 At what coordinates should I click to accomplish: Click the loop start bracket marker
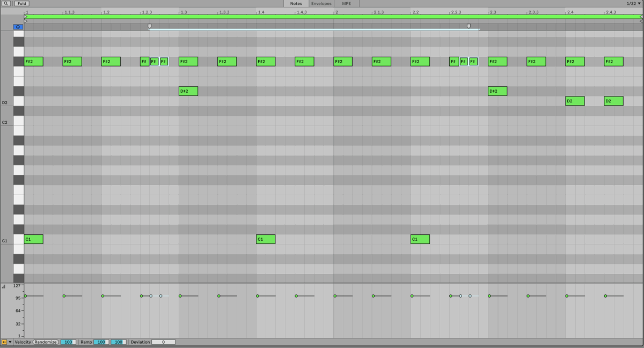(x=150, y=26)
